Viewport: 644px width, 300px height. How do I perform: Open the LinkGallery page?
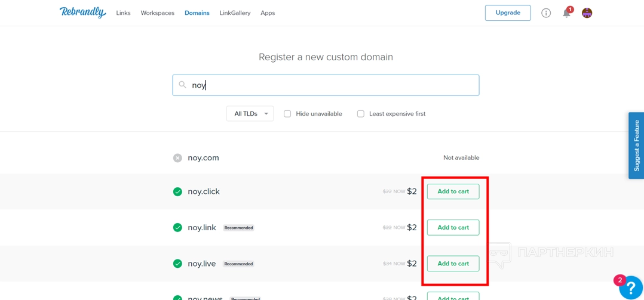pos(235,13)
